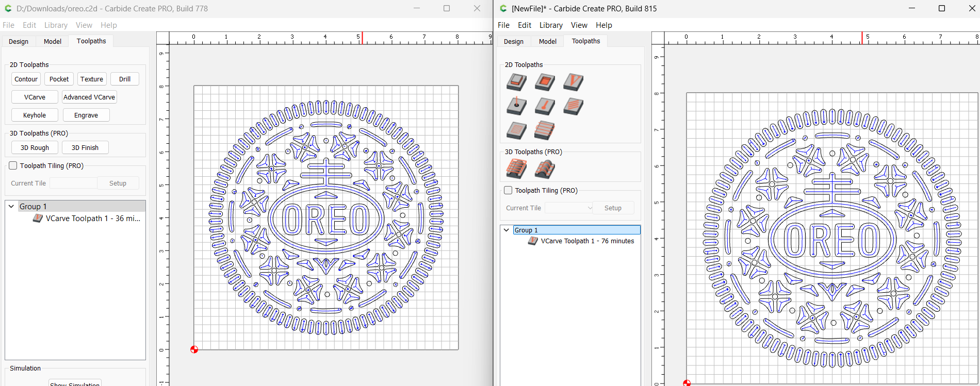Select the toolpath icon with fine hatched square
980x386 pixels.
(516, 130)
